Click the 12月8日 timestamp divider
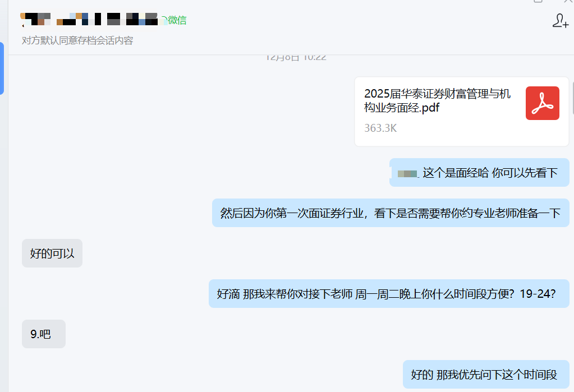574x392 pixels. coord(296,57)
